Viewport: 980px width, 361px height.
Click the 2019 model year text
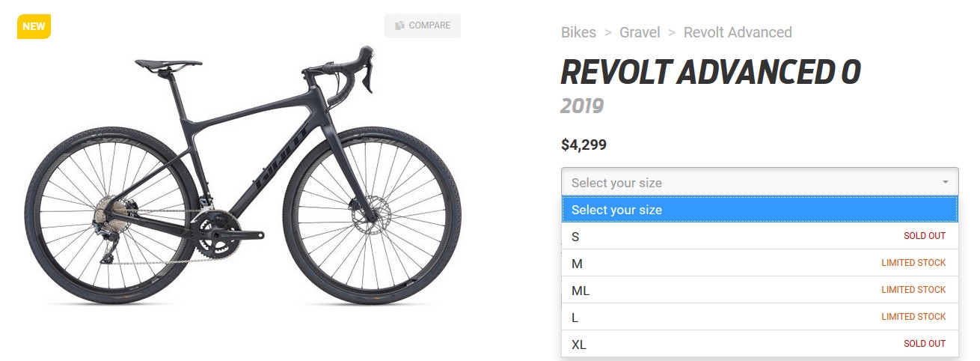click(582, 106)
